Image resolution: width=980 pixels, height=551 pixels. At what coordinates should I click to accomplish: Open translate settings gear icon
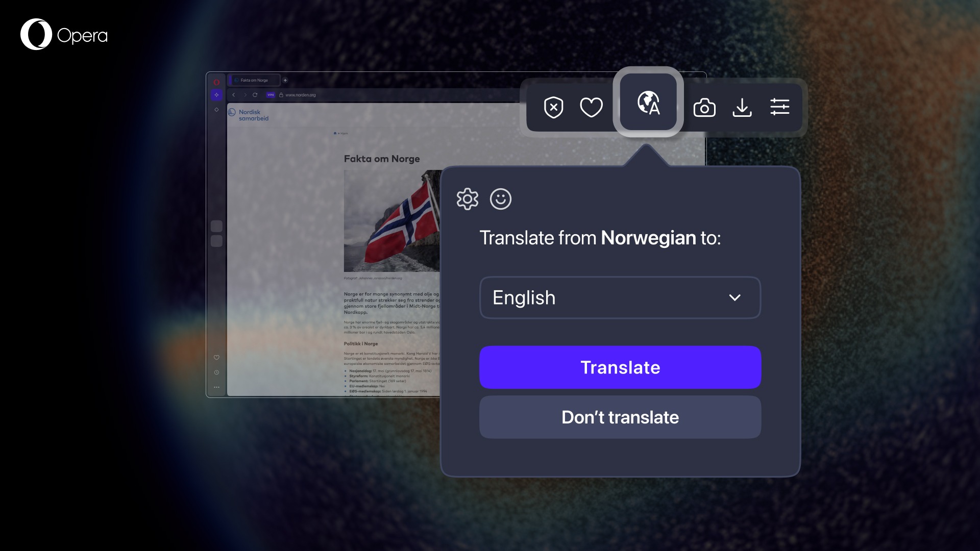pyautogui.click(x=467, y=199)
